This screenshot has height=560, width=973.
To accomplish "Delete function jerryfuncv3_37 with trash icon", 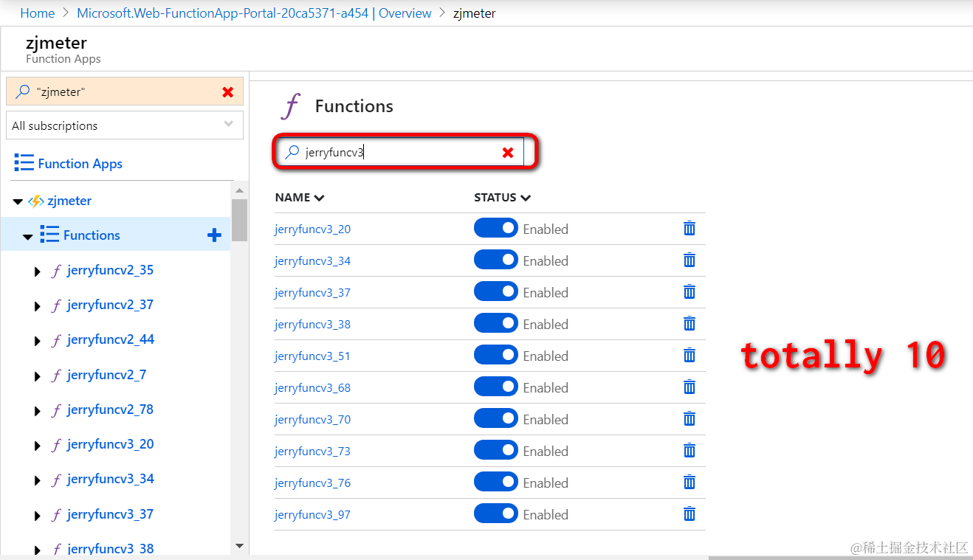I will pyautogui.click(x=689, y=292).
